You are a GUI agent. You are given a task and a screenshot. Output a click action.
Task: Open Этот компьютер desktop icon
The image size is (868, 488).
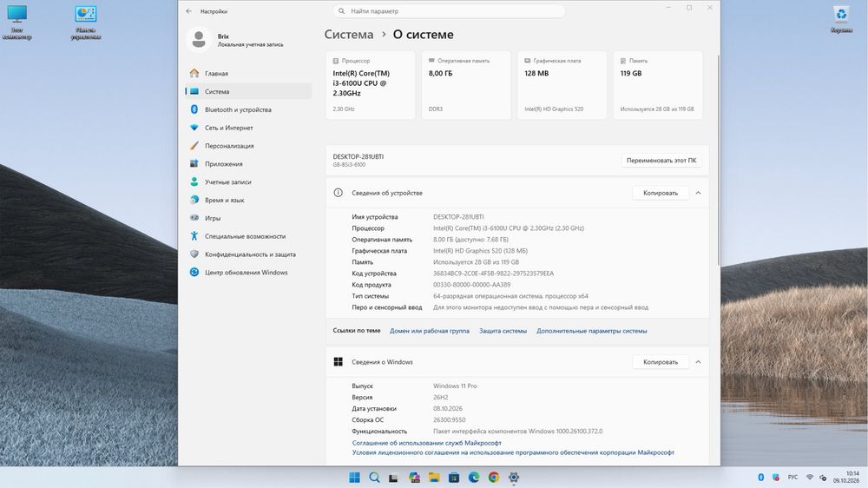click(17, 23)
